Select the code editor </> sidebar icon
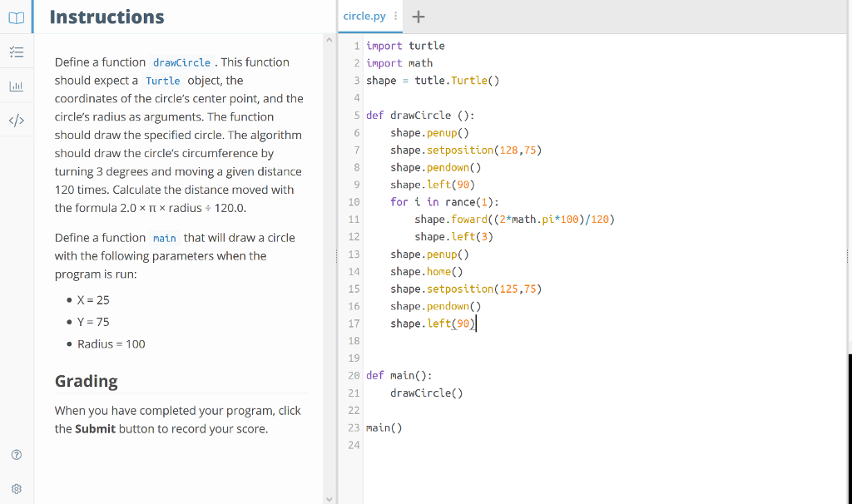The height and width of the screenshot is (504, 852). click(16, 120)
